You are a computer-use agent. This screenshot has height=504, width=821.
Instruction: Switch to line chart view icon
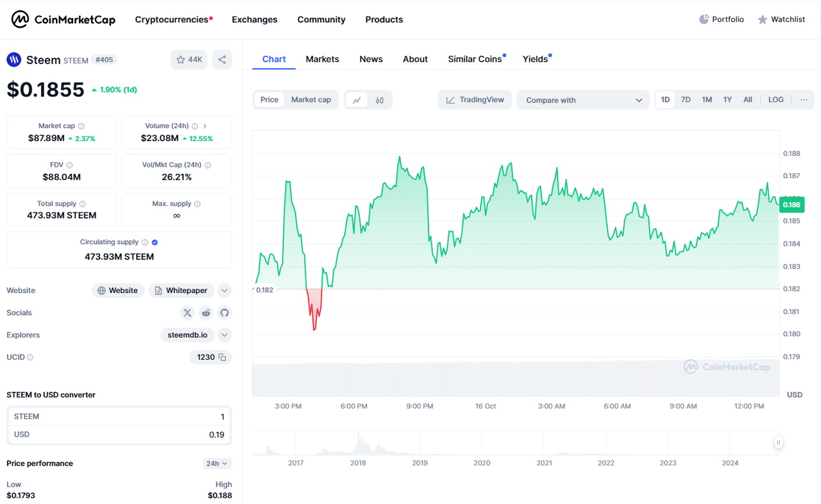[357, 100]
